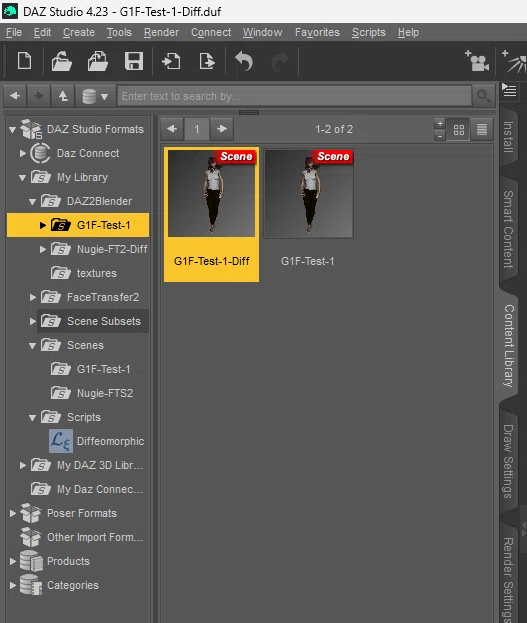Click the navigate back arrow beside search
Screen dimensions: 527x623
[x=15, y=96]
